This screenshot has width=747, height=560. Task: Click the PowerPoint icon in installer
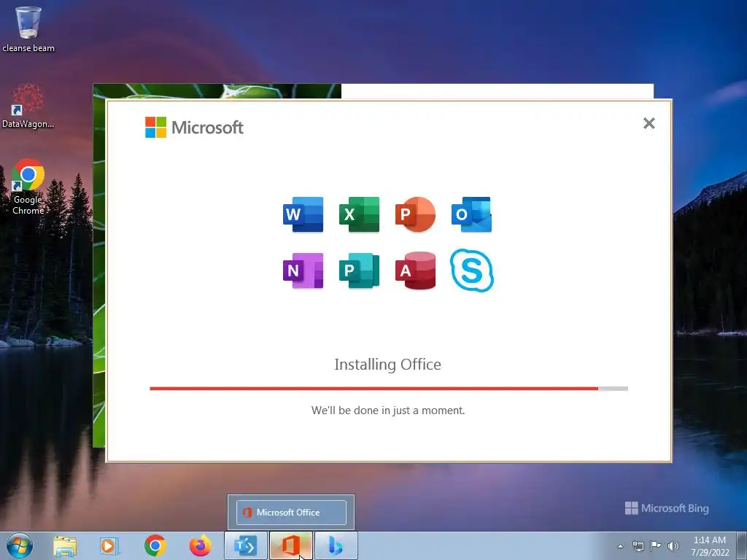click(x=415, y=214)
